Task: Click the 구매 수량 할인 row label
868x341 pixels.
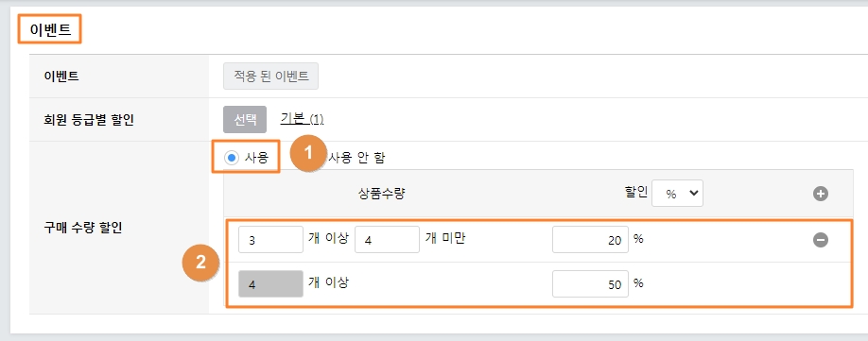Action: [x=82, y=228]
